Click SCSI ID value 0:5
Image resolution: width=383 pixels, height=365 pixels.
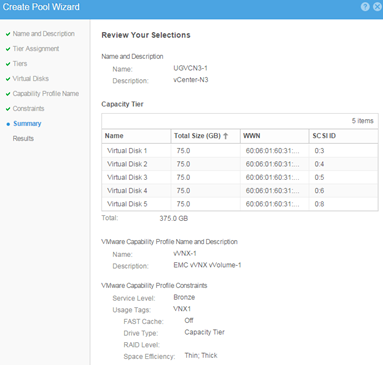(x=319, y=177)
